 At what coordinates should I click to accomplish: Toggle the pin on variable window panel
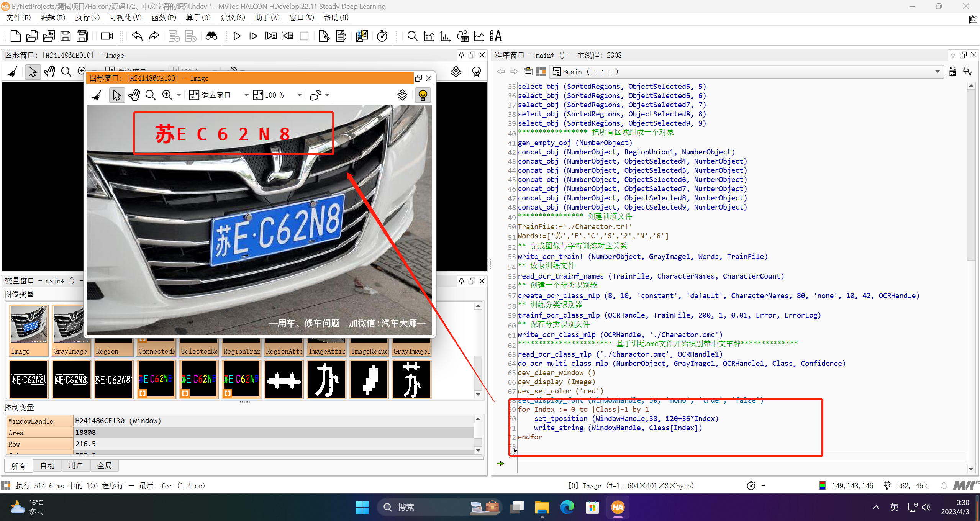(461, 281)
